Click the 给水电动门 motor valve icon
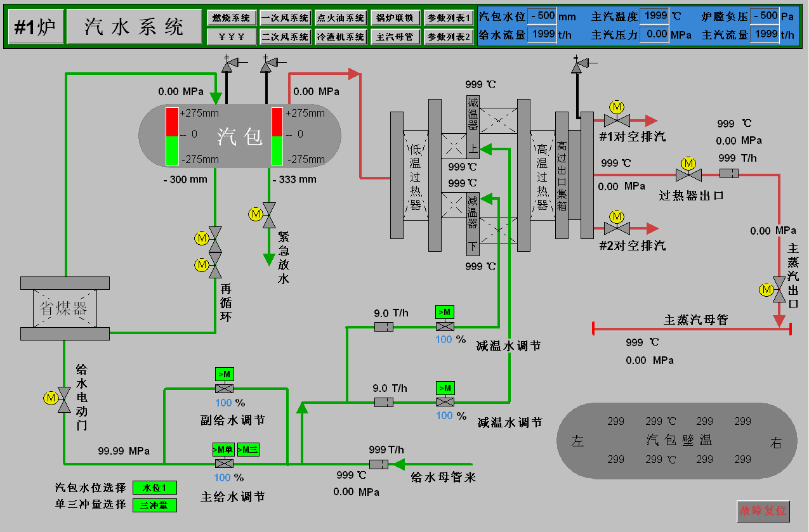The width and height of the screenshot is (809, 532). [63, 399]
